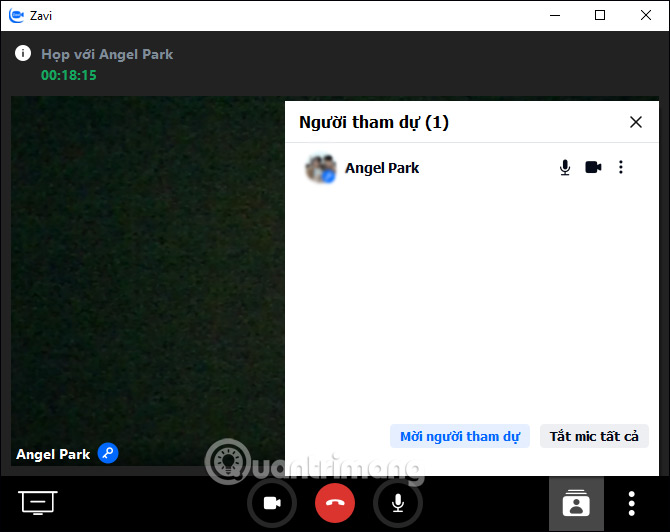Image resolution: width=670 pixels, height=532 pixels.
Task: Toggle your microphone in bottom bar
Action: [398, 503]
